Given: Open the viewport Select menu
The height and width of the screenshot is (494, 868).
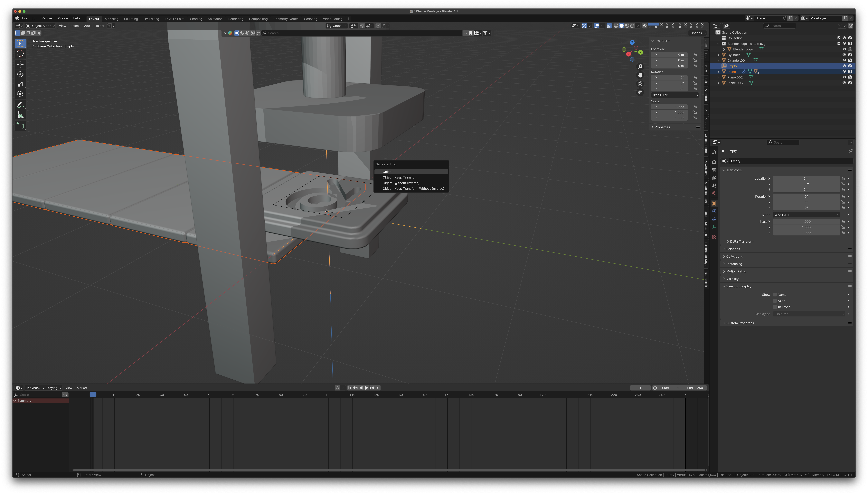Looking at the screenshot, I should point(75,26).
